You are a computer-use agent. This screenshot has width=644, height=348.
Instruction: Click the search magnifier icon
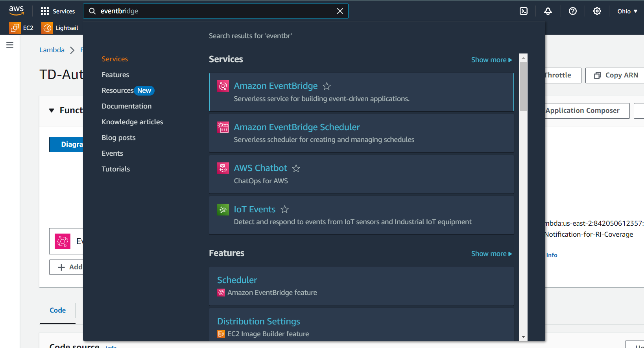(92, 11)
